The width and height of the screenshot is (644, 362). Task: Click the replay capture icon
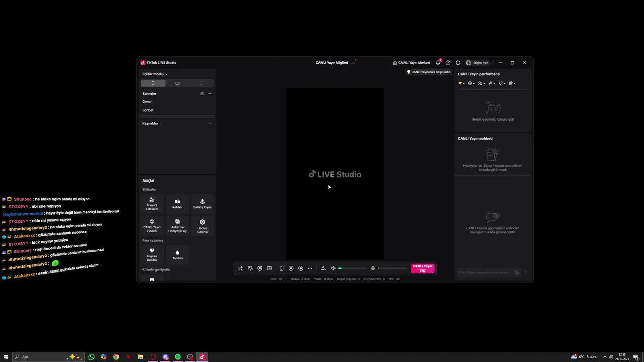(x=300, y=268)
